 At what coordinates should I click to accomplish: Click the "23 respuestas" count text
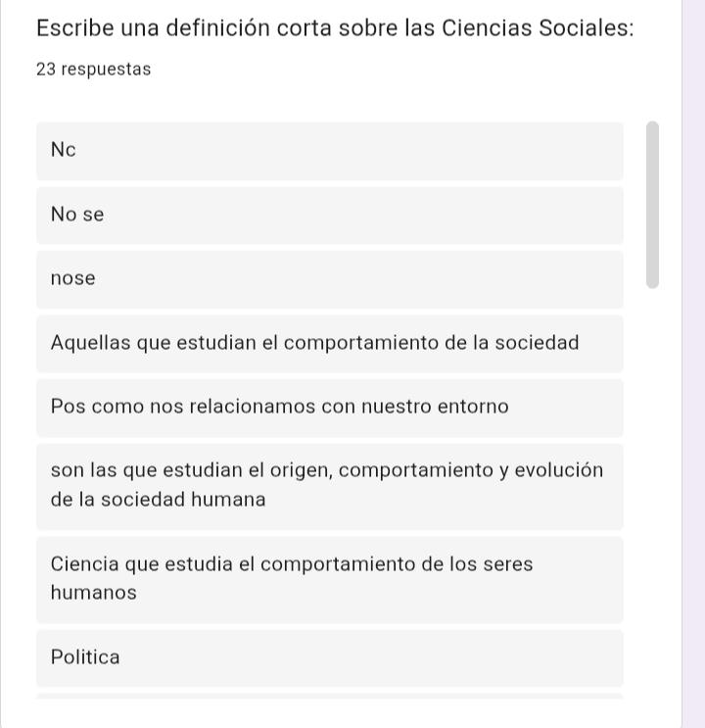pos(93,70)
